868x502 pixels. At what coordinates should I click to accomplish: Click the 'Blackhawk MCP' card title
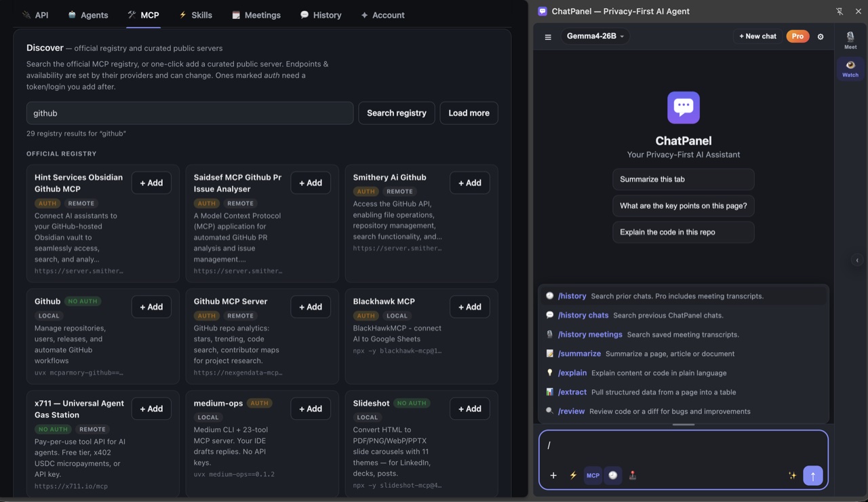pyautogui.click(x=384, y=302)
